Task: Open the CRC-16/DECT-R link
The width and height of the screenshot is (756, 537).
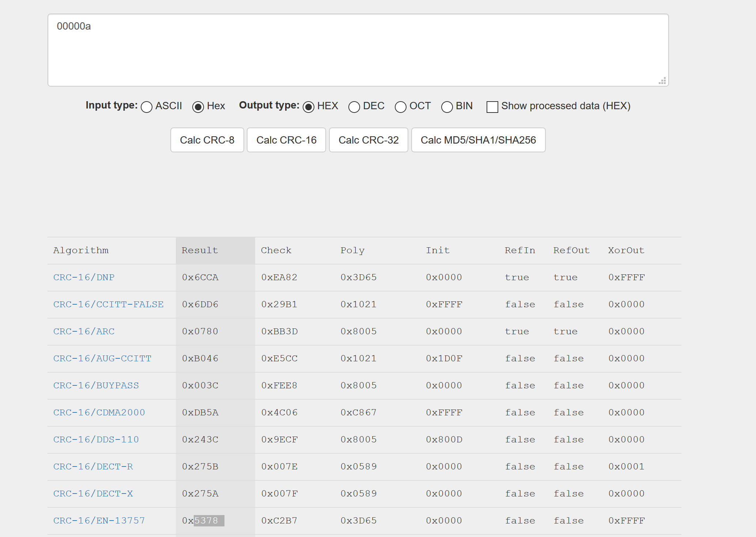Action: click(93, 466)
